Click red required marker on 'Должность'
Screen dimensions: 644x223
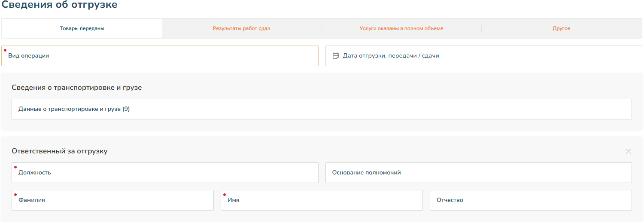click(15, 167)
